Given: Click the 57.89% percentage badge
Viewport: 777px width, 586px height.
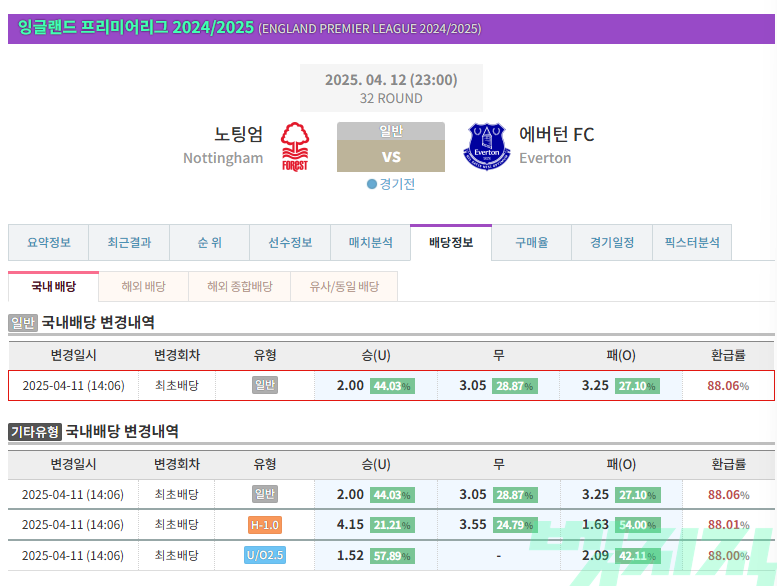Looking at the screenshot, I should [x=392, y=556].
